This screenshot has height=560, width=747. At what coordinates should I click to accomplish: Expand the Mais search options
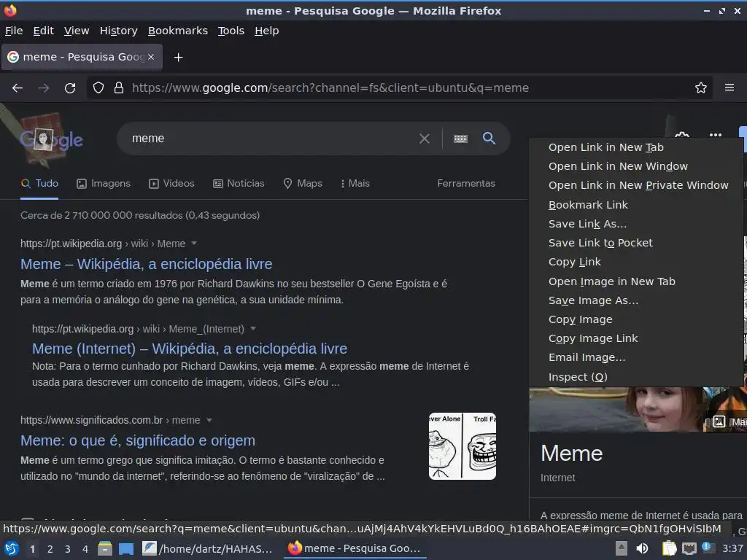355,183
